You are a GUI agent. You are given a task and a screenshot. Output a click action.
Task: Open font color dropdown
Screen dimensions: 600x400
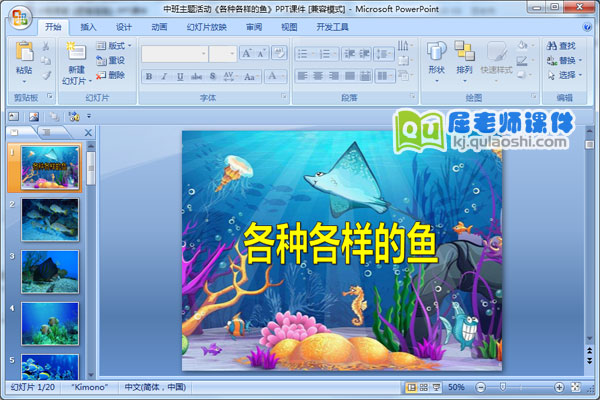point(276,76)
